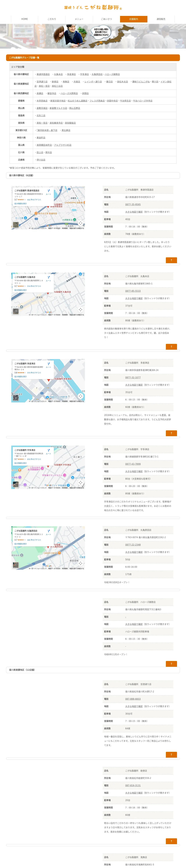Switch 善通寺国道店 map to satellite view
The image size is (186, 868).
(16, 225)
